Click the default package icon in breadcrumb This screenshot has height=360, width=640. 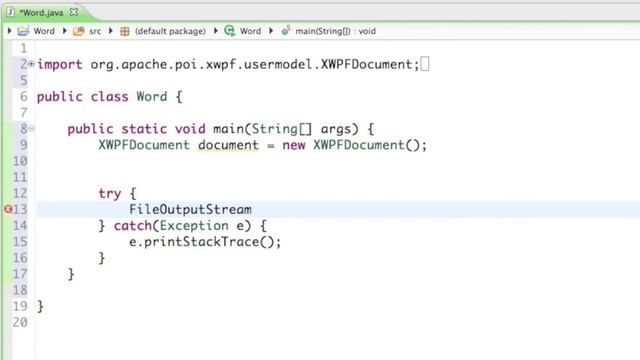click(125, 31)
